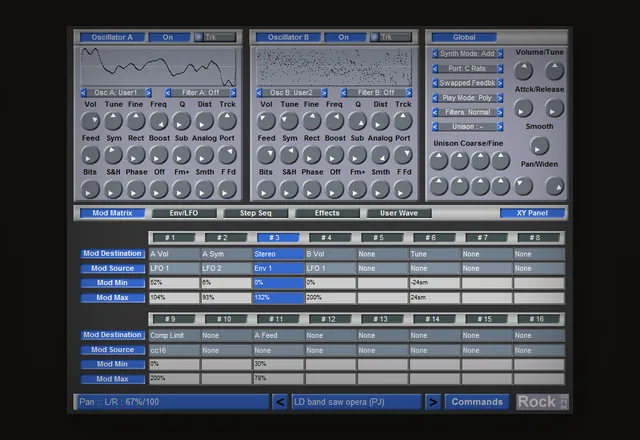Click right arrow of Port: C Rate
Viewport: 640px width, 440px height.
click(x=500, y=69)
